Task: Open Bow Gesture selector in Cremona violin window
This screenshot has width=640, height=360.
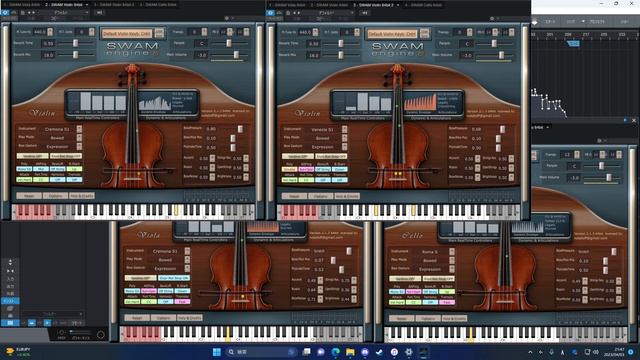Action: pyautogui.click(x=79, y=146)
